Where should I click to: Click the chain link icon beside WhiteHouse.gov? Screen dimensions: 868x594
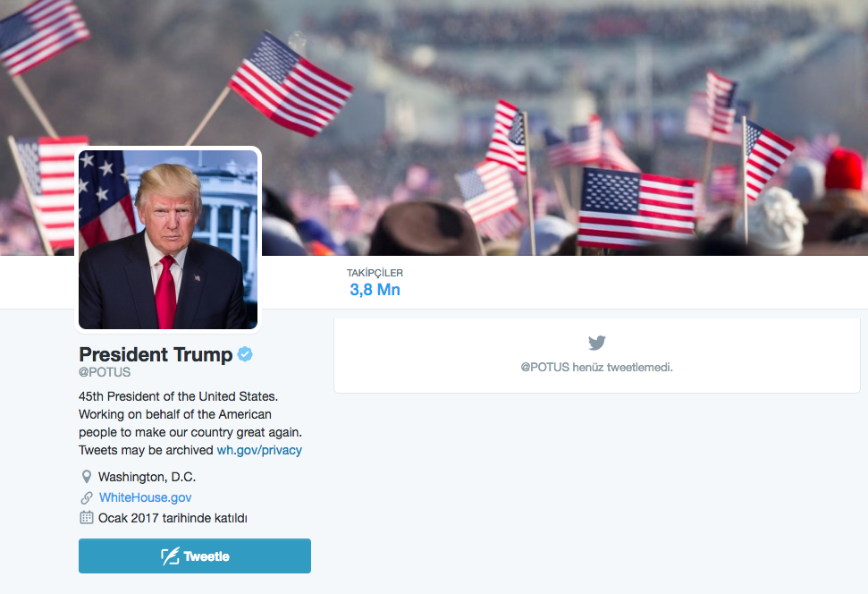click(x=87, y=497)
